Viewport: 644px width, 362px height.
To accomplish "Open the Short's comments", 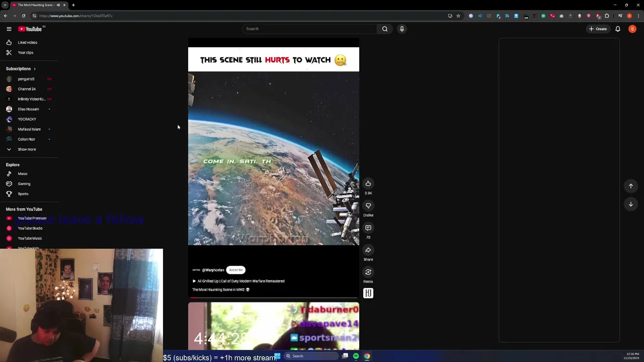I will point(368,228).
